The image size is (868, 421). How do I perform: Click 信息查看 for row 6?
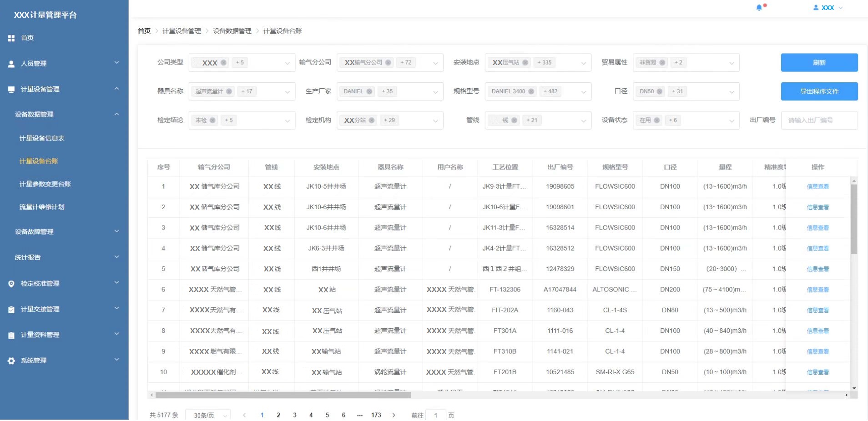(818, 290)
